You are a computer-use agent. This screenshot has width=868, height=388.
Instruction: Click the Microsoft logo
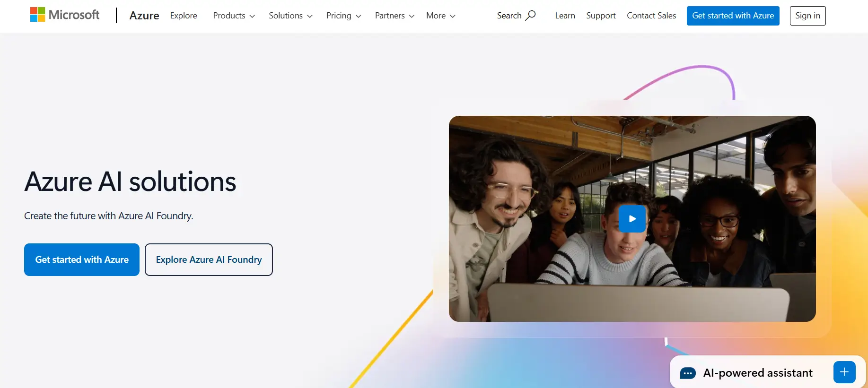pyautogui.click(x=65, y=15)
